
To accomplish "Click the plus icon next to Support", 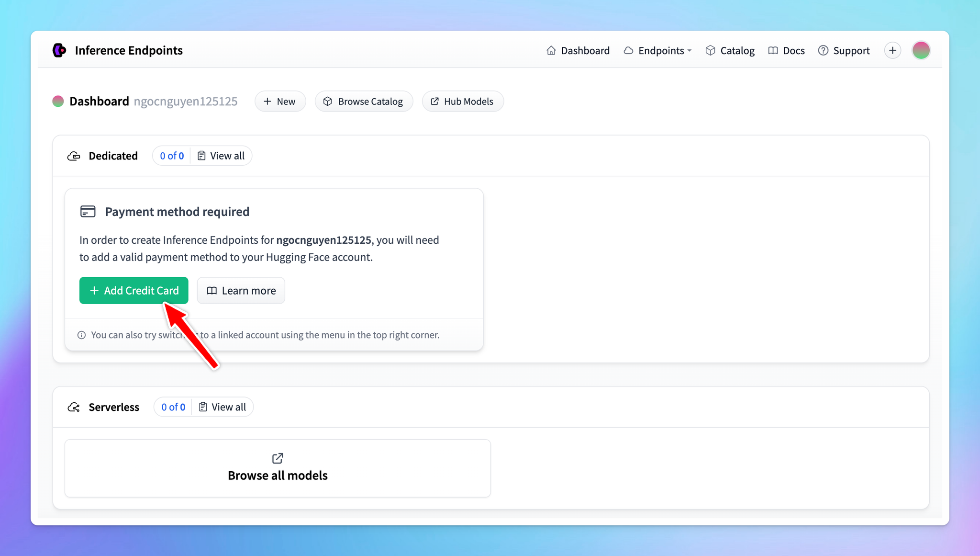I will pyautogui.click(x=892, y=50).
